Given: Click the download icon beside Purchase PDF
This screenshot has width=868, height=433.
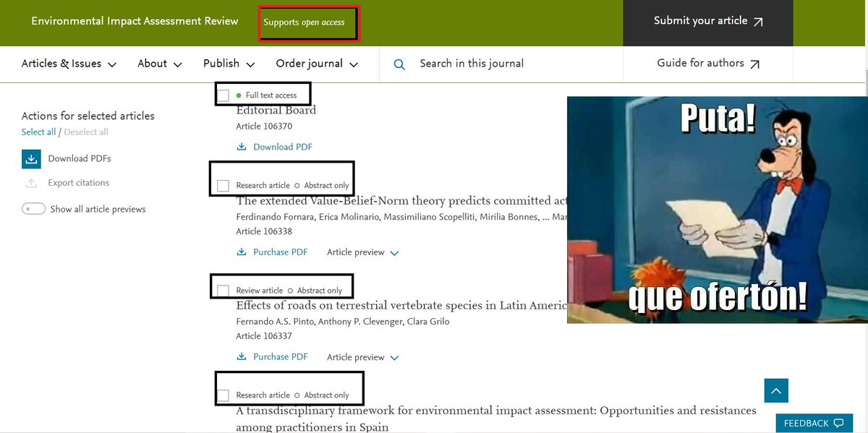Looking at the screenshot, I should (x=241, y=252).
